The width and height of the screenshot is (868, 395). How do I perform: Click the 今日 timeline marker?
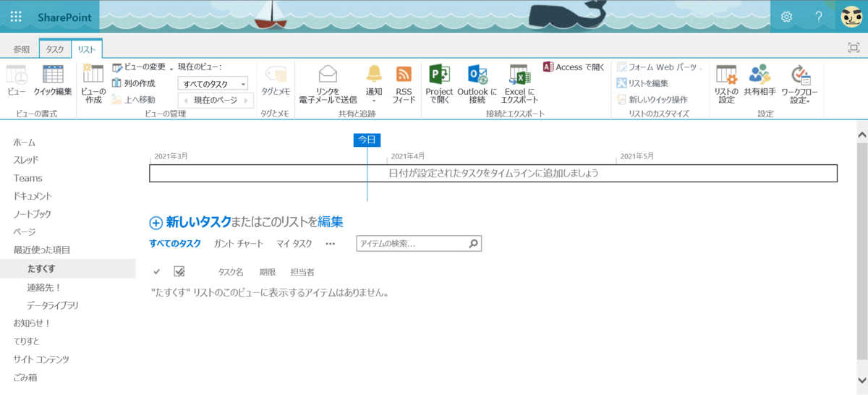367,140
